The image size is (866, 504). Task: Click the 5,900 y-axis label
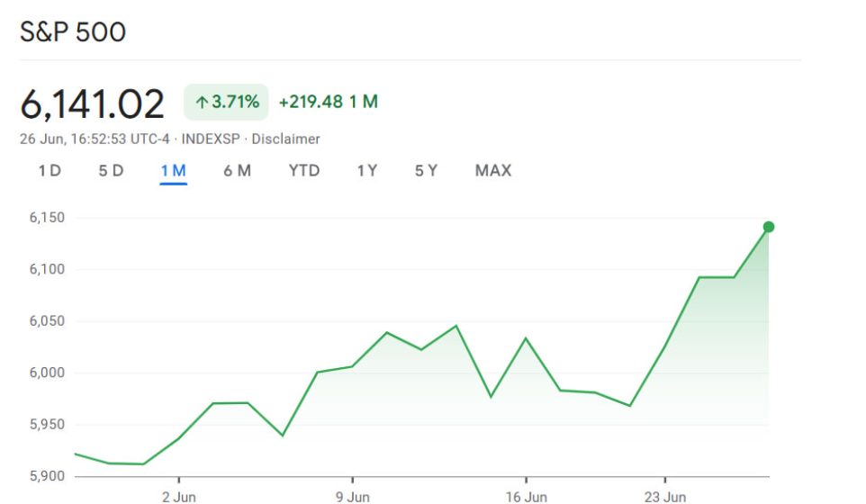click(47, 476)
